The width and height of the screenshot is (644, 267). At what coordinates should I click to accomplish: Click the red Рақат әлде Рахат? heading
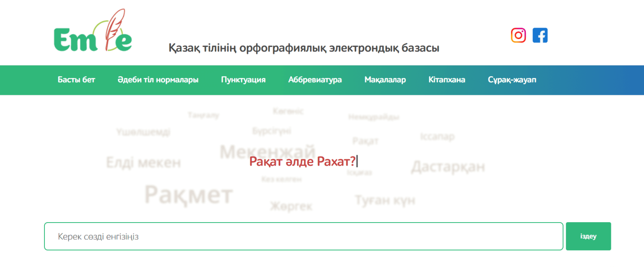(302, 161)
